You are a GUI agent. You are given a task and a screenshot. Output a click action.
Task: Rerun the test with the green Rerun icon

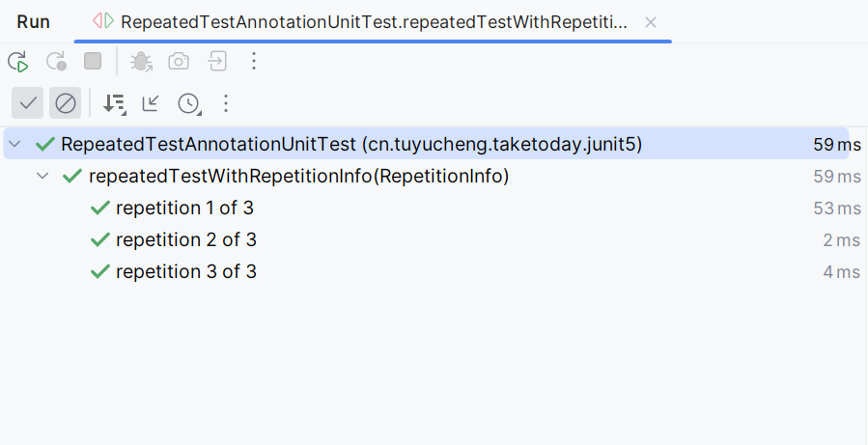(x=18, y=61)
